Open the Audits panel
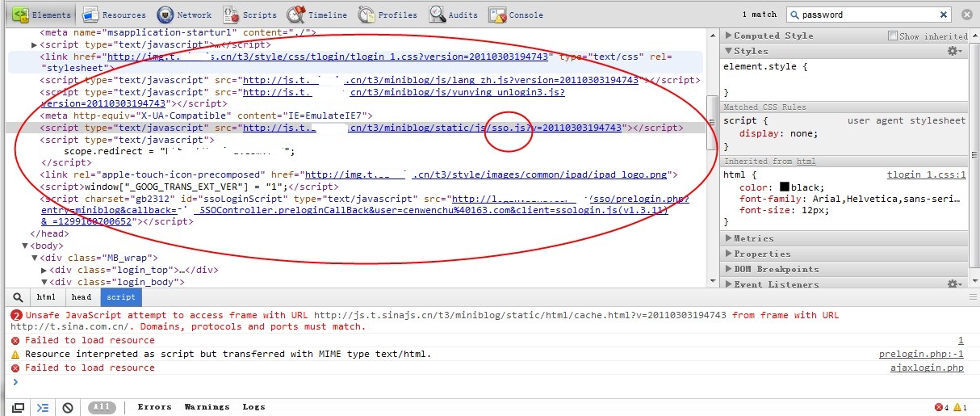The width and height of the screenshot is (980, 416). [453, 15]
